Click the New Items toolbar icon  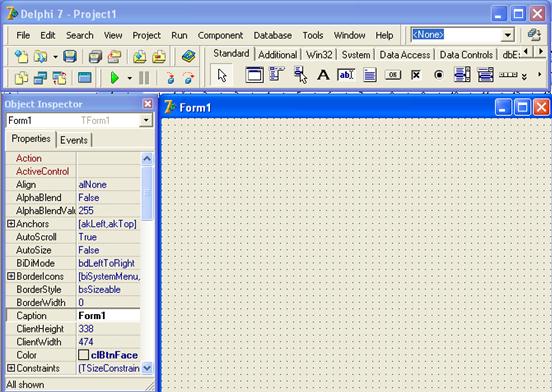click(x=21, y=56)
